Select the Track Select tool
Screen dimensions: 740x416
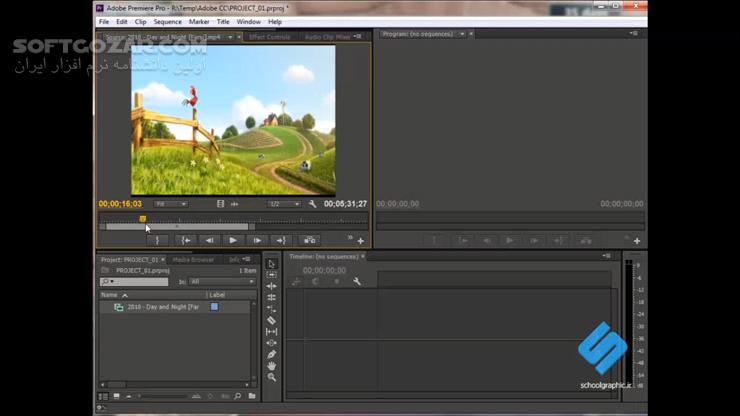(271, 275)
